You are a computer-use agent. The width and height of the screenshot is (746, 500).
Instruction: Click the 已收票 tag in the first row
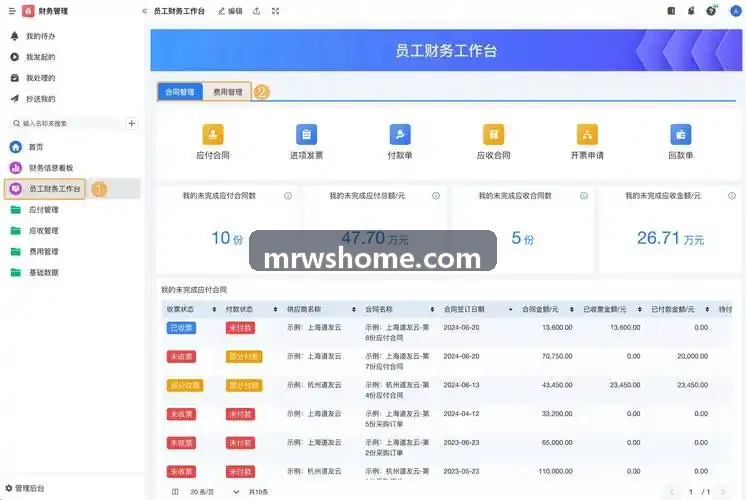point(181,328)
